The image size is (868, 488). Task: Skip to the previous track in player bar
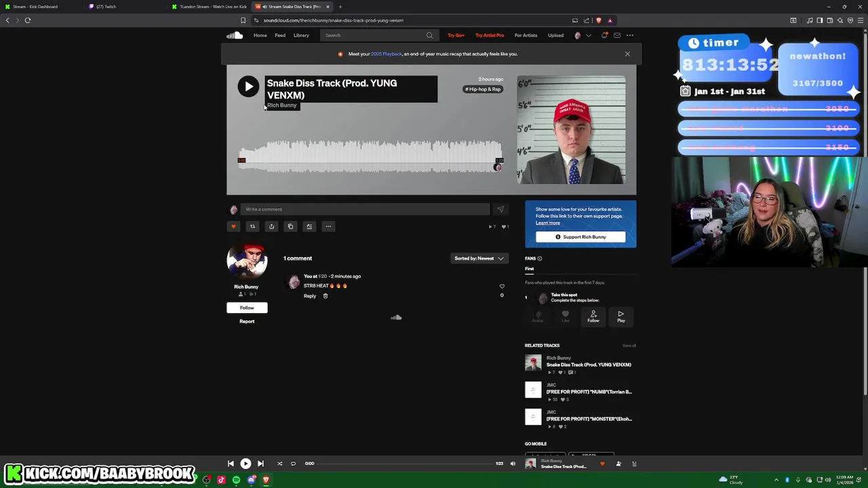[231, 464]
